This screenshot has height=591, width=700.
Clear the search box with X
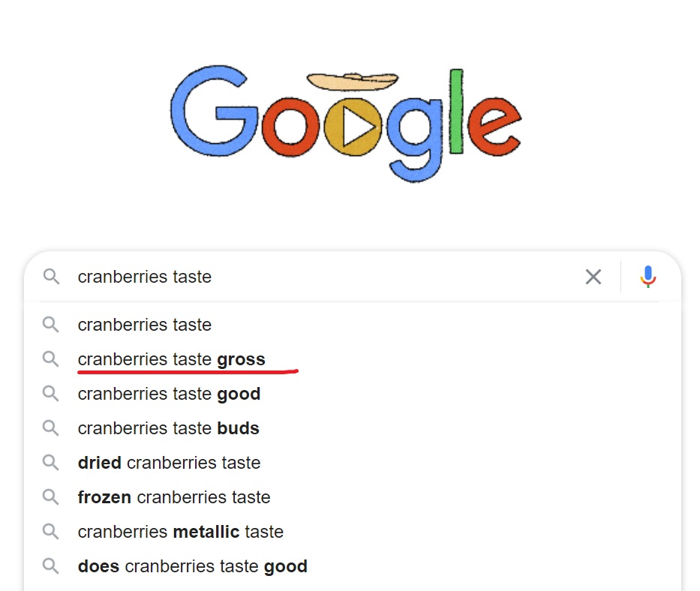pyautogui.click(x=593, y=277)
